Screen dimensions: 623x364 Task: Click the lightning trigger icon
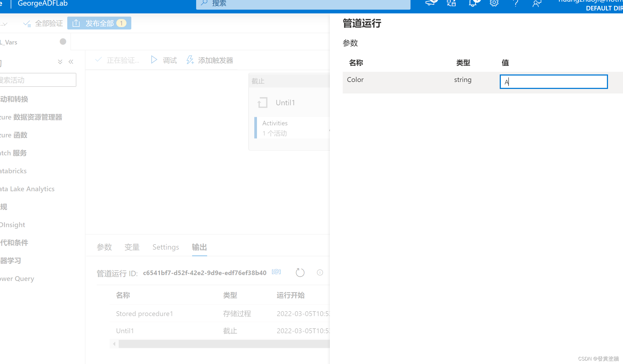point(190,60)
